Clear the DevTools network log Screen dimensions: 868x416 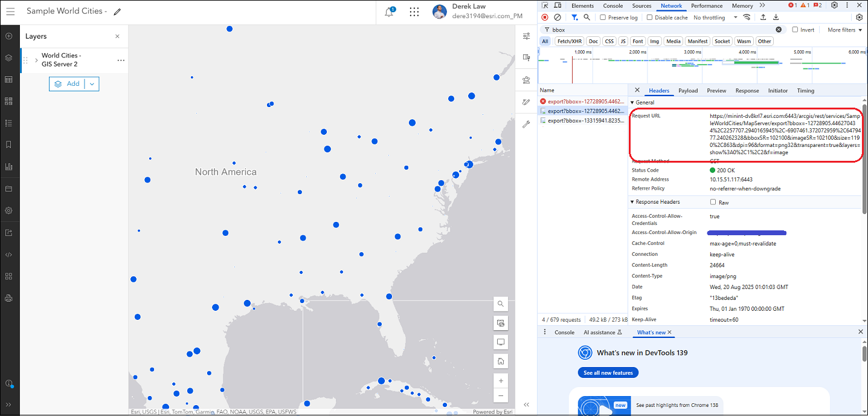click(558, 18)
